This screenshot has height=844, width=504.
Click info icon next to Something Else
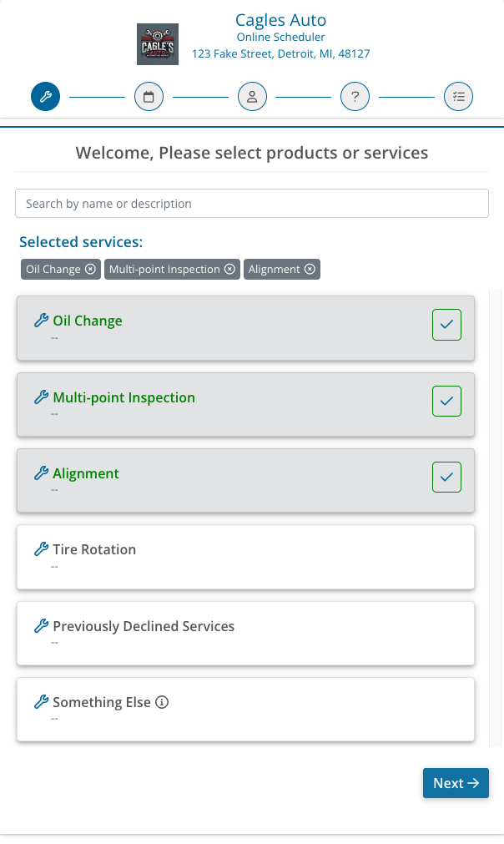[163, 703]
